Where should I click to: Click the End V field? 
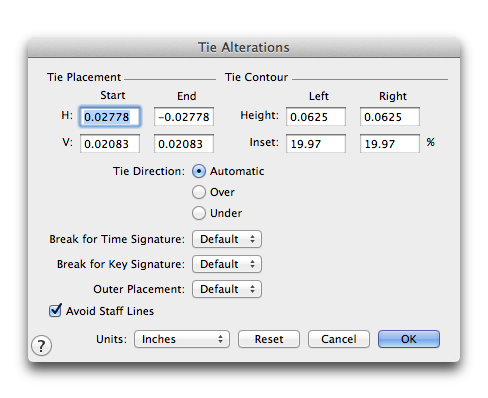click(x=184, y=144)
